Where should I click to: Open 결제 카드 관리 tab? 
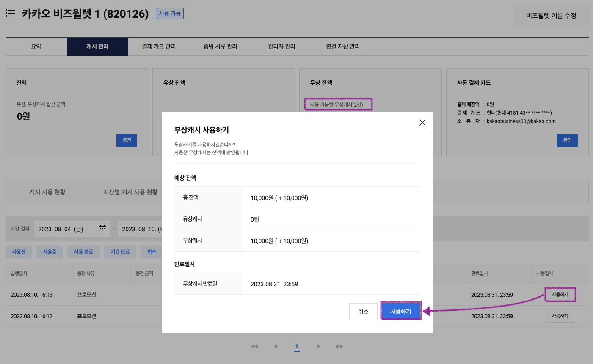click(159, 47)
